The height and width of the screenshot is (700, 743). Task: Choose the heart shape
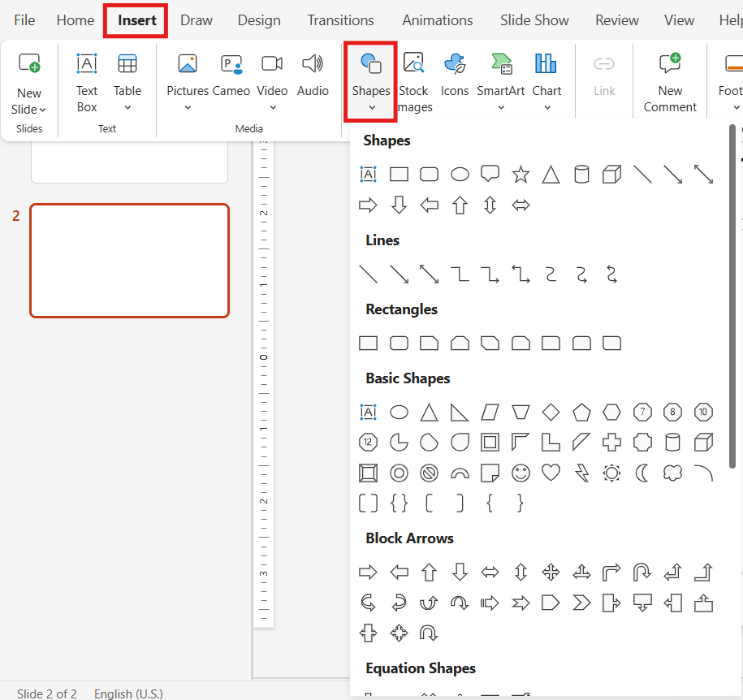coord(551,473)
